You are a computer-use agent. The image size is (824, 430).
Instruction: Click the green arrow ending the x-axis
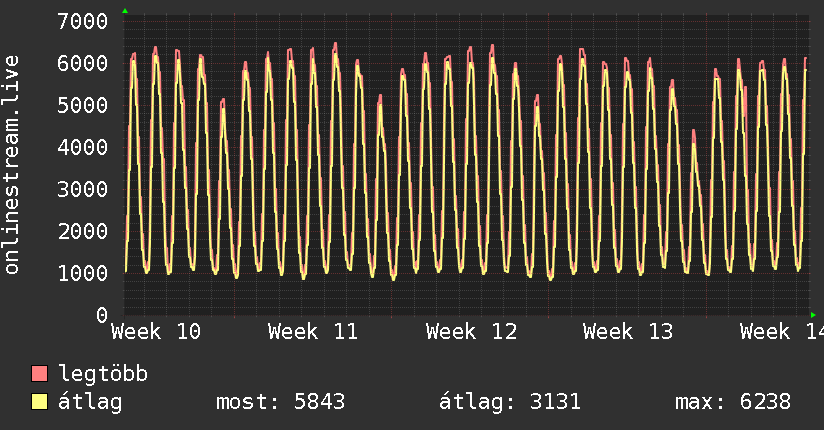[x=813, y=315]
